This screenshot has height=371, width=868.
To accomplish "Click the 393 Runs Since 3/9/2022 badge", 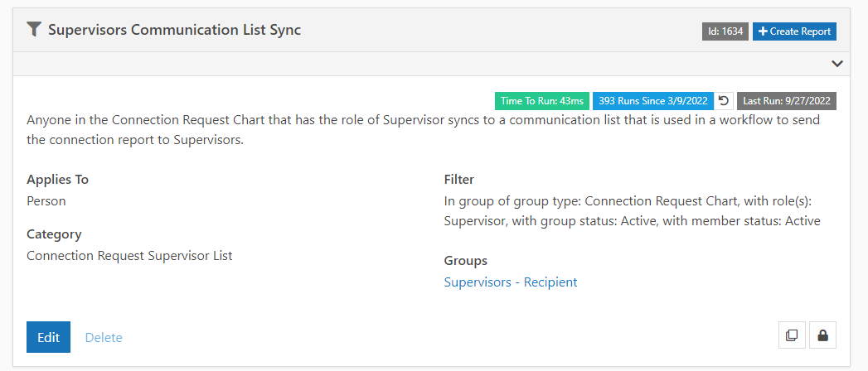I will (x=653, y=101).
